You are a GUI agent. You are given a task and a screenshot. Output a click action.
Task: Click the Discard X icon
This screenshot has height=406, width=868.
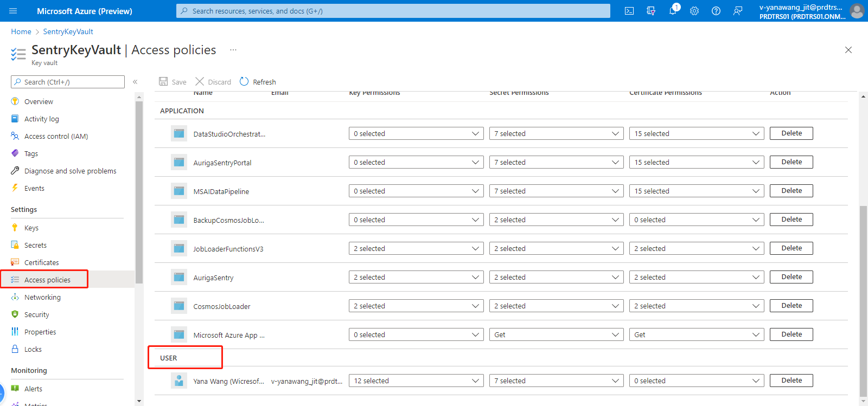(200, 81)
